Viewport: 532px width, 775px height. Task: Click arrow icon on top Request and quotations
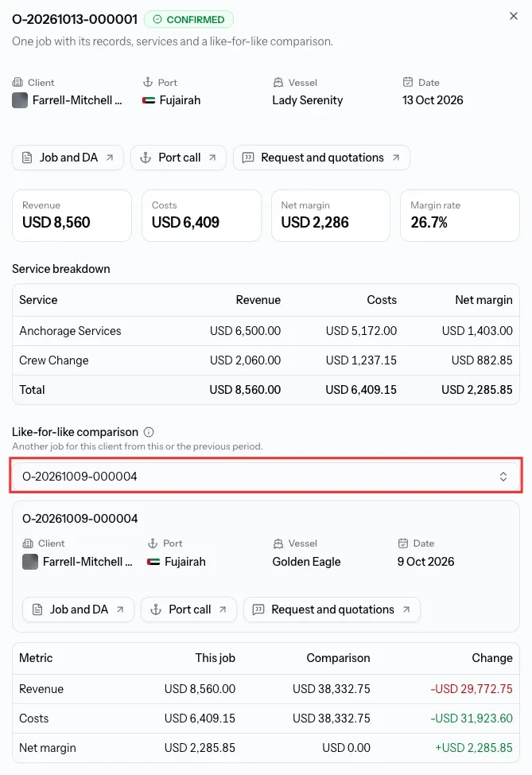coord(396,158)
